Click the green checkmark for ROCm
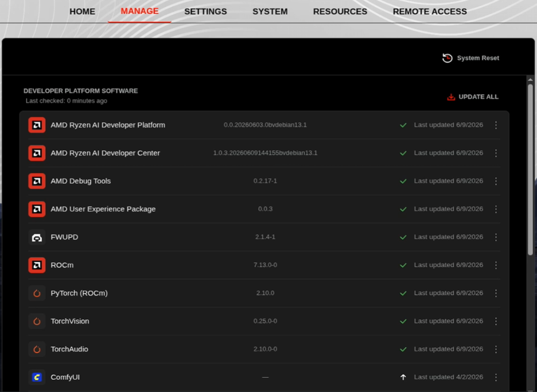537x392 pixels. tap(403, 265)
